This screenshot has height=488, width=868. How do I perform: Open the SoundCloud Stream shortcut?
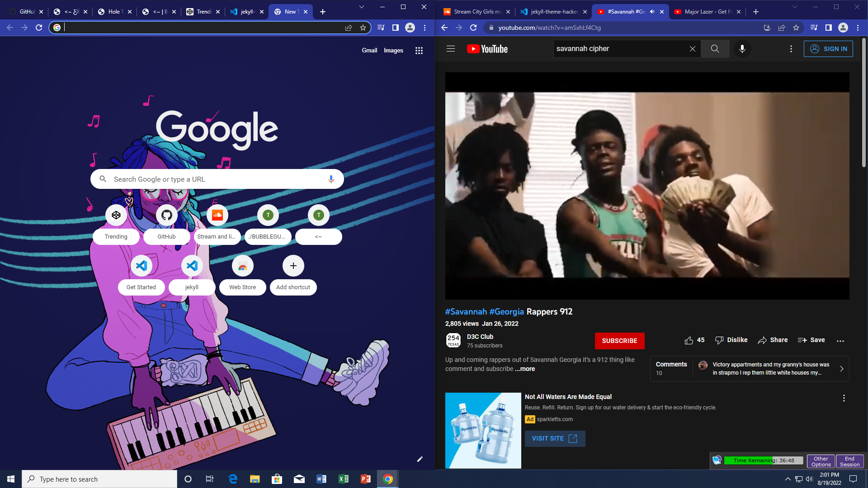pos(217,215)
